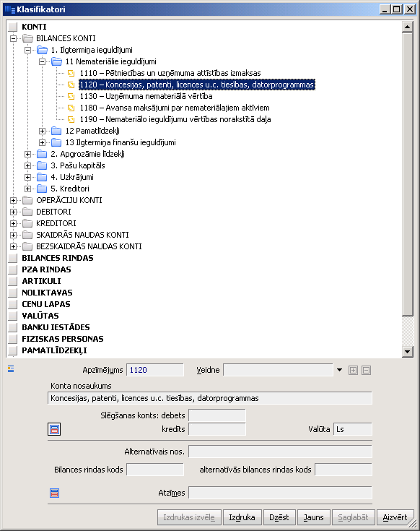Select the 1190 Nemateriālo ieguldījumu account icon

click(x=71, y=119)
